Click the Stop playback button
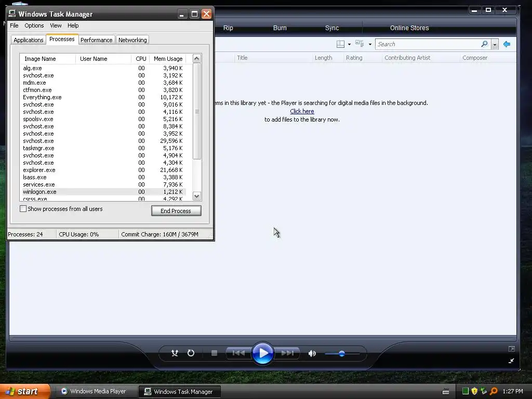The width and height of the screenshot is (532, 399). (214, 353)
